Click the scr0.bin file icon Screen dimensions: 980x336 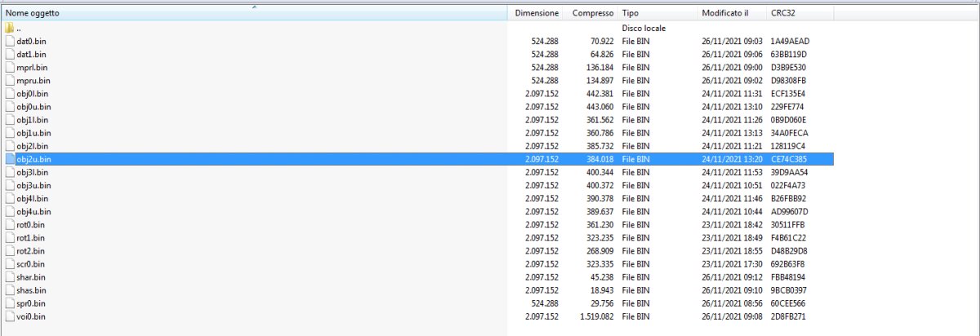click(x=9, y=263)
